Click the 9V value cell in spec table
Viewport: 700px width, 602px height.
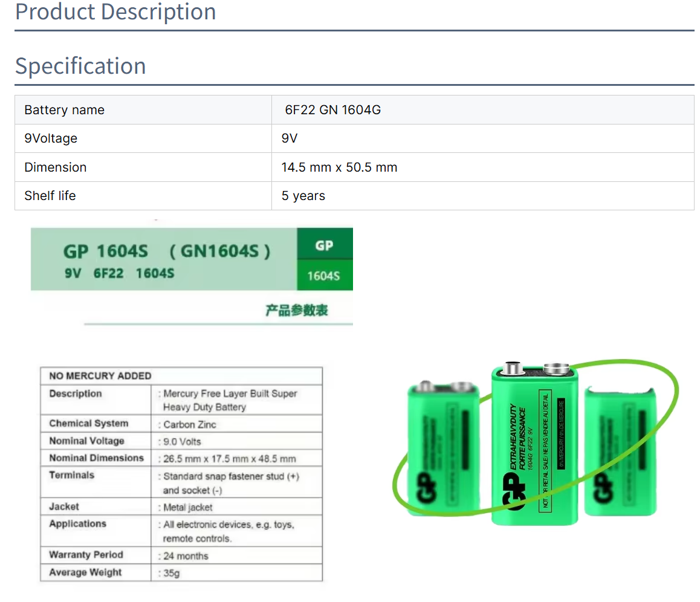coord(482,138)
